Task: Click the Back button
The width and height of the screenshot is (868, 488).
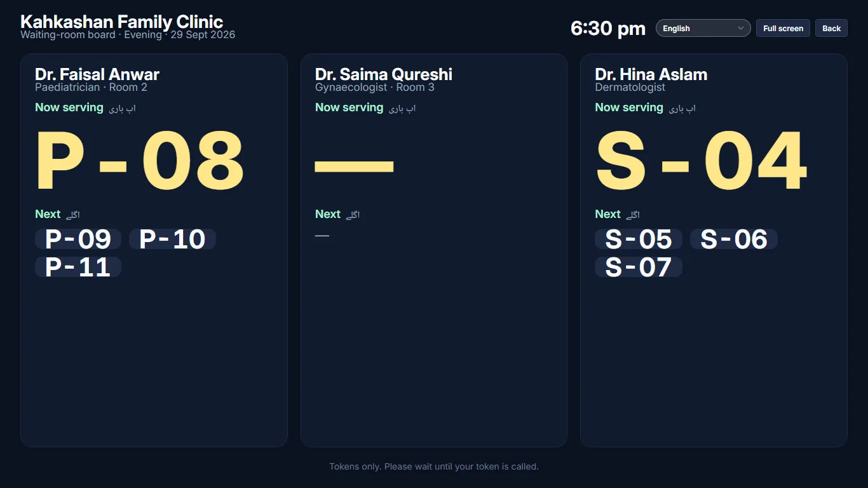Action: (831, 28)
